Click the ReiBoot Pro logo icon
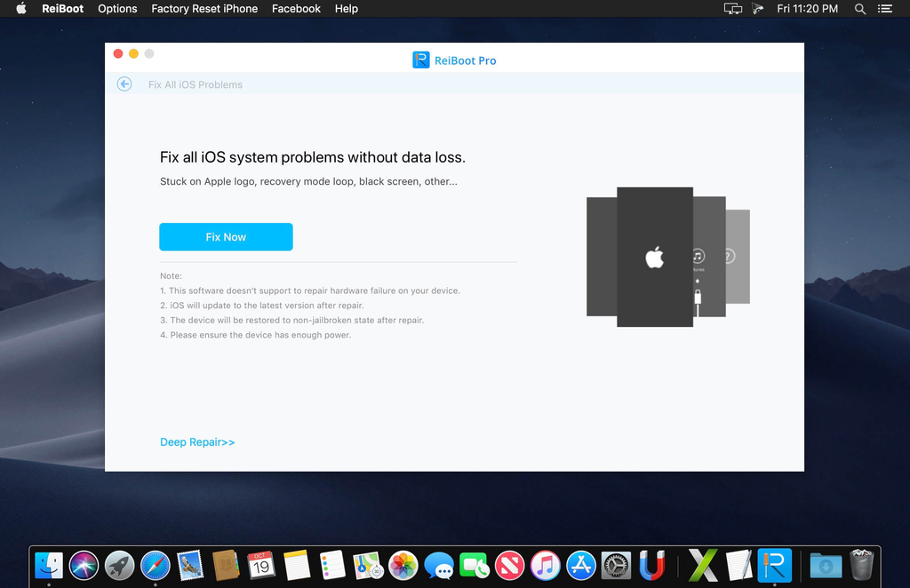Screen dimensions: 910x588 click(420, 60)
